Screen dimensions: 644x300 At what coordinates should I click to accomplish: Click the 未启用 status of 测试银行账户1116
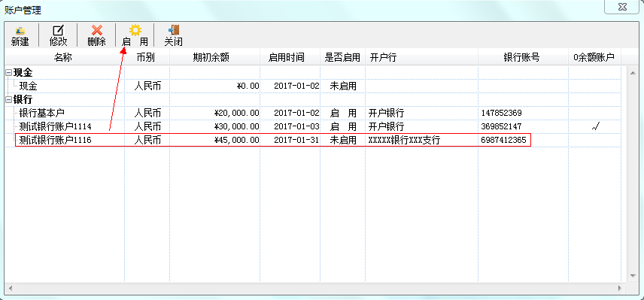343,140
